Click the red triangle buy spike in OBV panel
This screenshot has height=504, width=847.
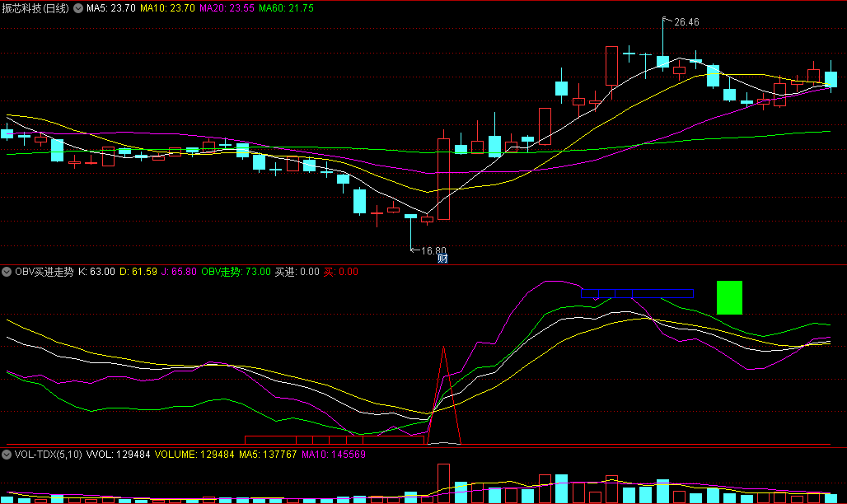[444, 395]
